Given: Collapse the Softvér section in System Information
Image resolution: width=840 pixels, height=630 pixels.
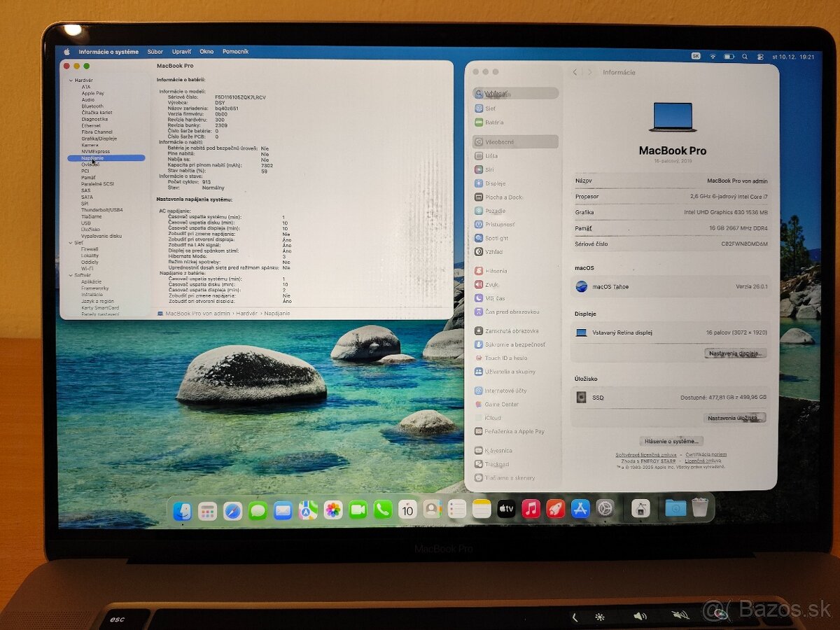Looking at the screenshot, I should coord(70,274).
